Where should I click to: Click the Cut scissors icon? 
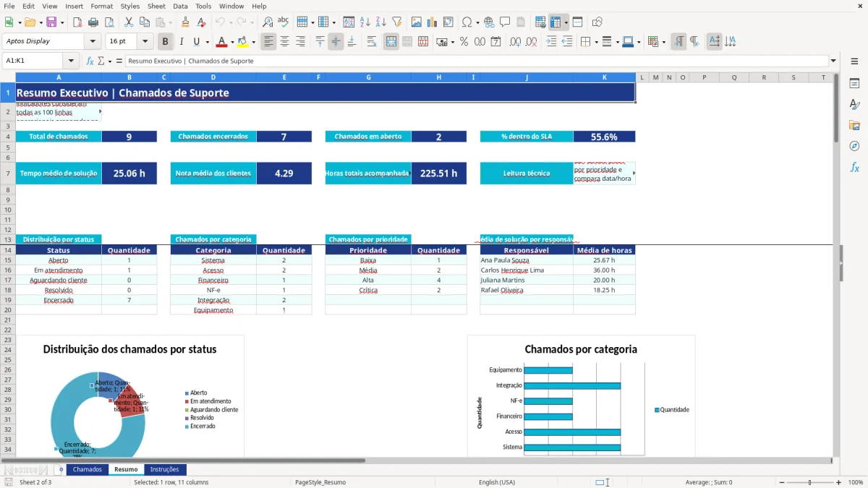point(128,22)
